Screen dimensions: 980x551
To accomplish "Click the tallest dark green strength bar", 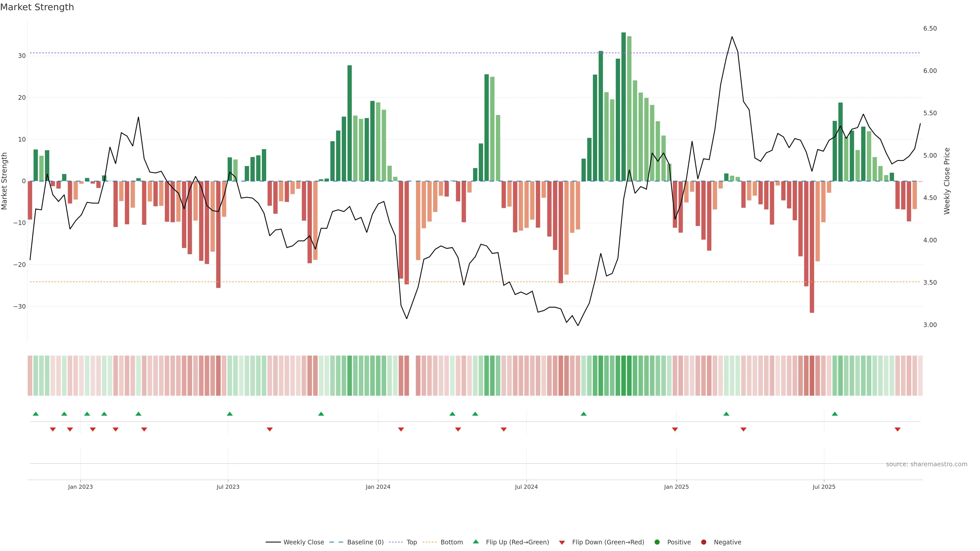I will [x=623, y=106].
